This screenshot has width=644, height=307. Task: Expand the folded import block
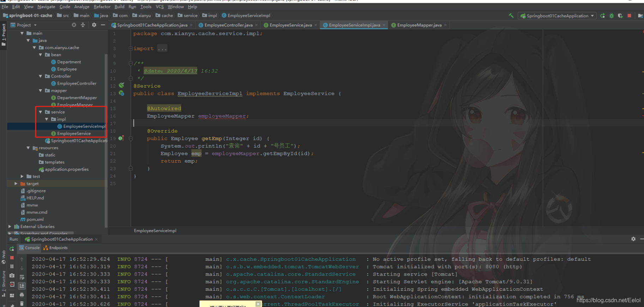coord(131,49)
